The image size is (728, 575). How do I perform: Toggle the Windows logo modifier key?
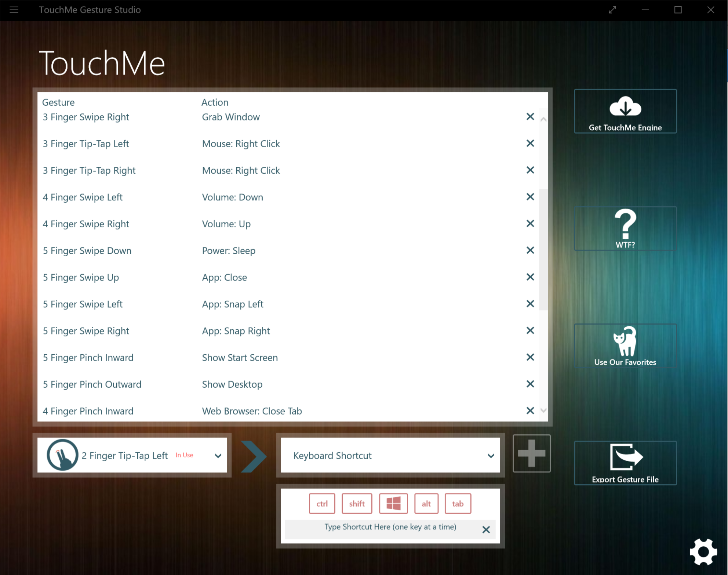pos(393,503)
